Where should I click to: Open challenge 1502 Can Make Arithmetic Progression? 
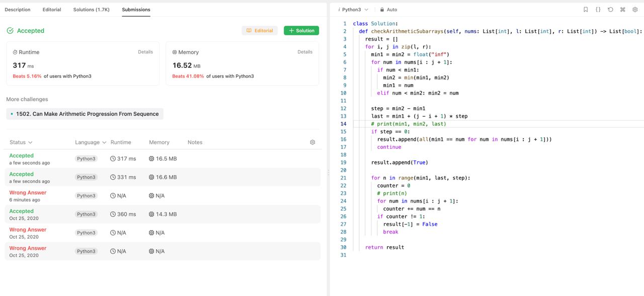click(85, 114)
